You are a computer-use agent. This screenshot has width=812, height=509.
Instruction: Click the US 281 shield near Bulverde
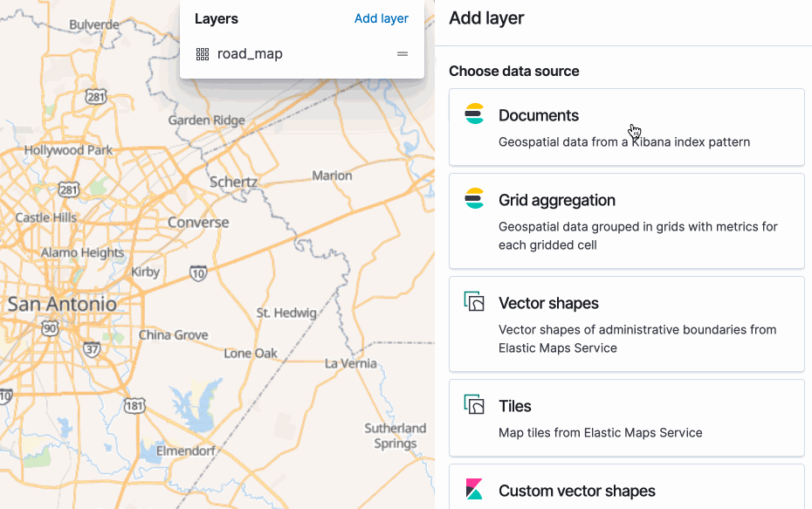96,97
